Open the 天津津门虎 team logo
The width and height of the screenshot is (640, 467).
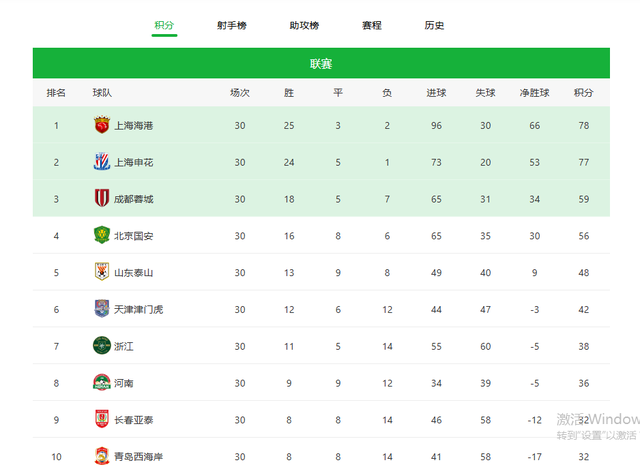(102, 309)
